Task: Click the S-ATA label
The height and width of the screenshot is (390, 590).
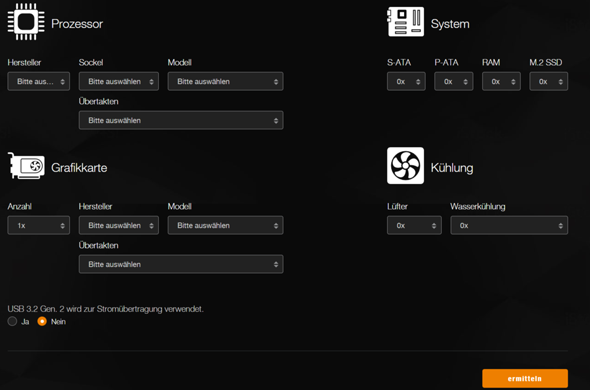Action: click(x=399, y=62)
